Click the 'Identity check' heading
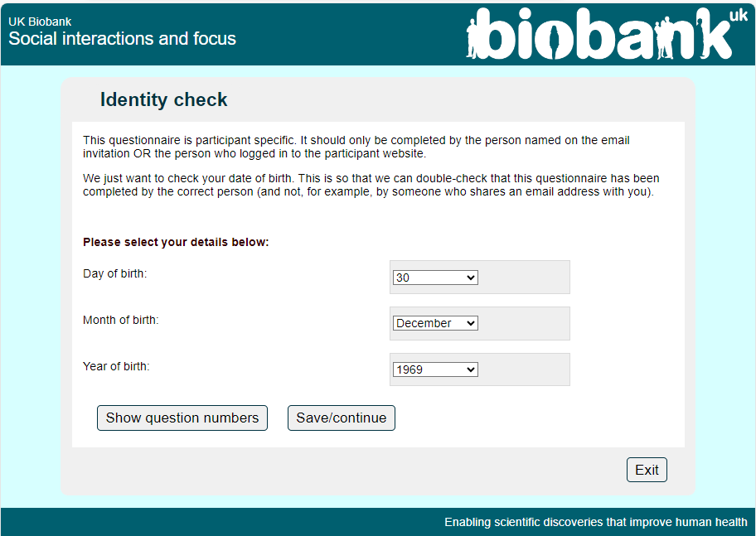Viewport: 756px width, 536px height. (x=163, y=100)
